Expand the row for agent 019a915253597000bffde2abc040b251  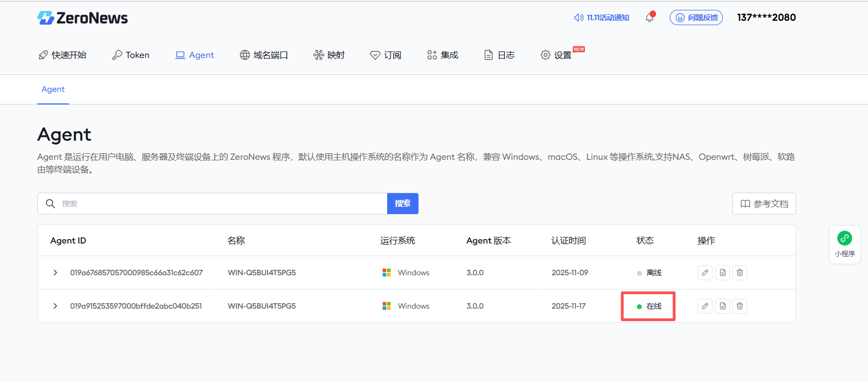55,306
